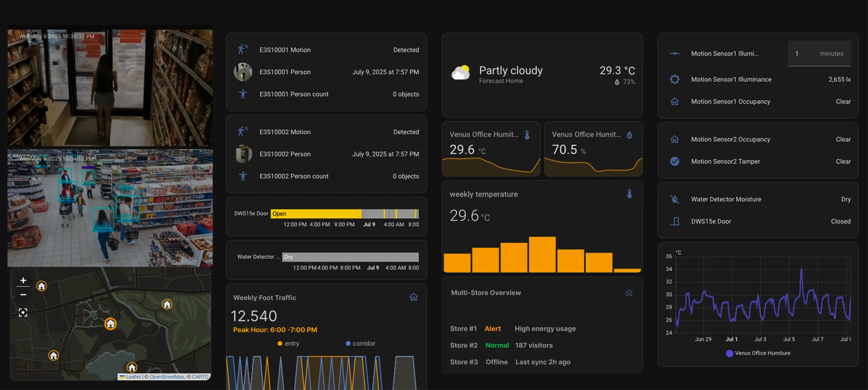Clear the Motion Sensor1 Occupancy state
This screenshot has height=390, width=868.
click(843, 101)
